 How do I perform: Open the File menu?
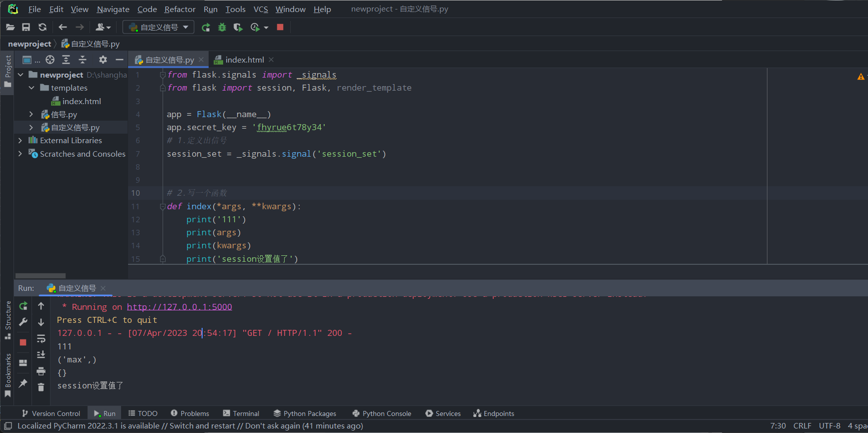click(35, 9)
